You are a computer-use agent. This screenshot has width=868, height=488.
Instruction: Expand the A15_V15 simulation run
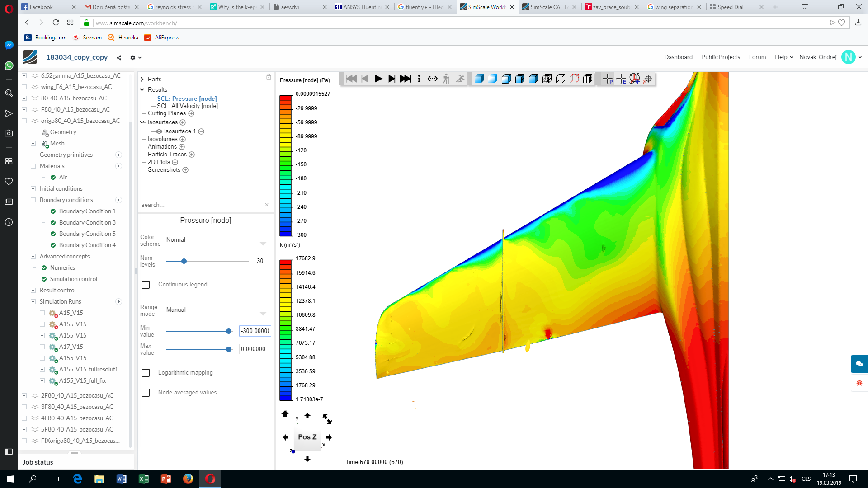coord(42,313)
